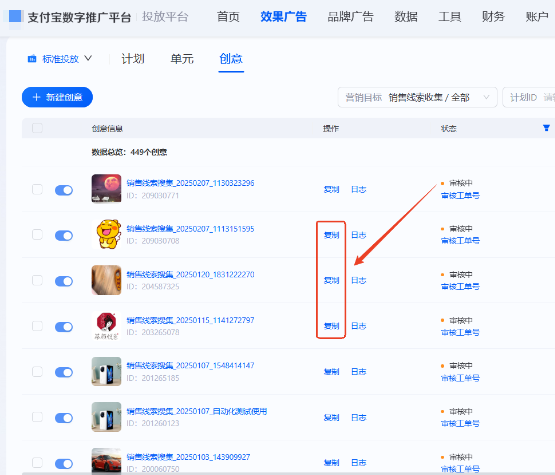The width and height of the screenshot is (555, 475).
Task: Check the box for creative 20250107_自动化测试使用
Action: [x=37, y=417]
